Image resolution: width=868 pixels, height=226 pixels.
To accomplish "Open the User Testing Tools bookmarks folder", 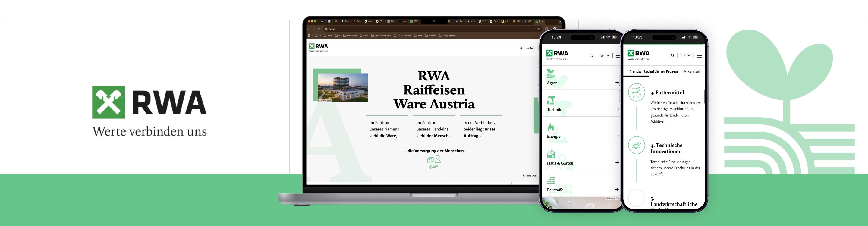I will [381, 36].
